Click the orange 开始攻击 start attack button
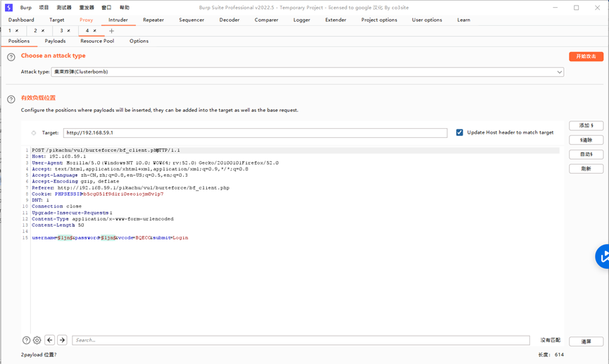 (x=586, y=56)
